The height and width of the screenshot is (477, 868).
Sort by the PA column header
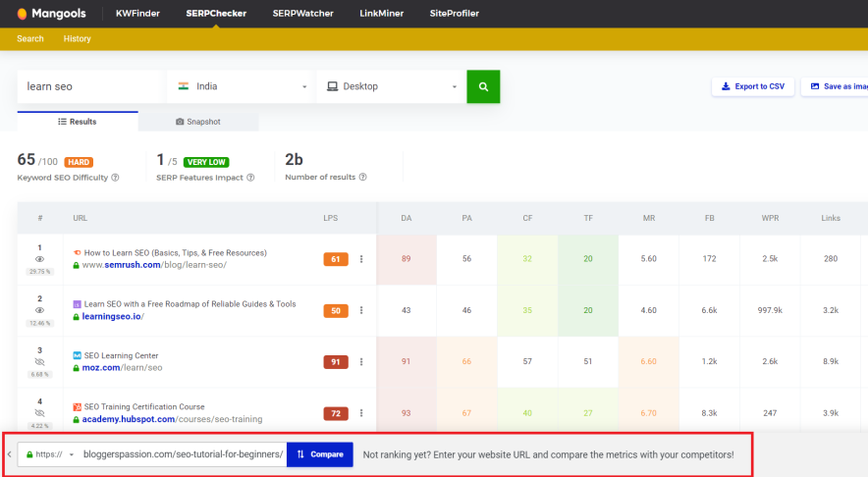[x=466, y=218]
